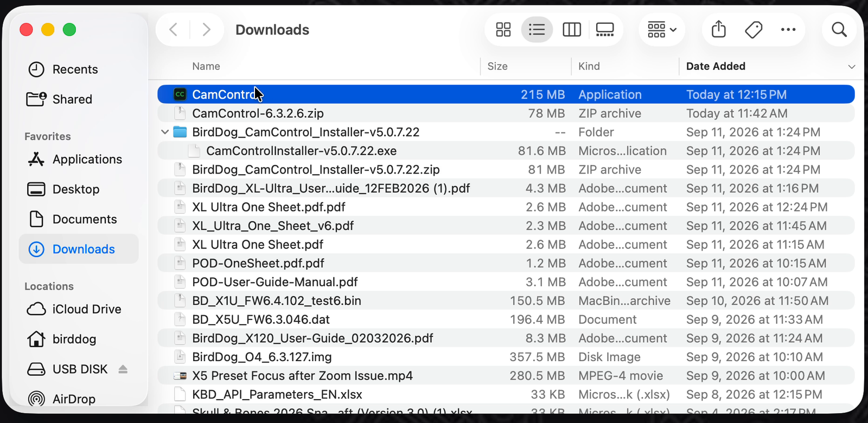The image size is (868, 423).
Task: Select CamControlInstaller-v5.0.7.22.exe
Action: pos(506,151)
